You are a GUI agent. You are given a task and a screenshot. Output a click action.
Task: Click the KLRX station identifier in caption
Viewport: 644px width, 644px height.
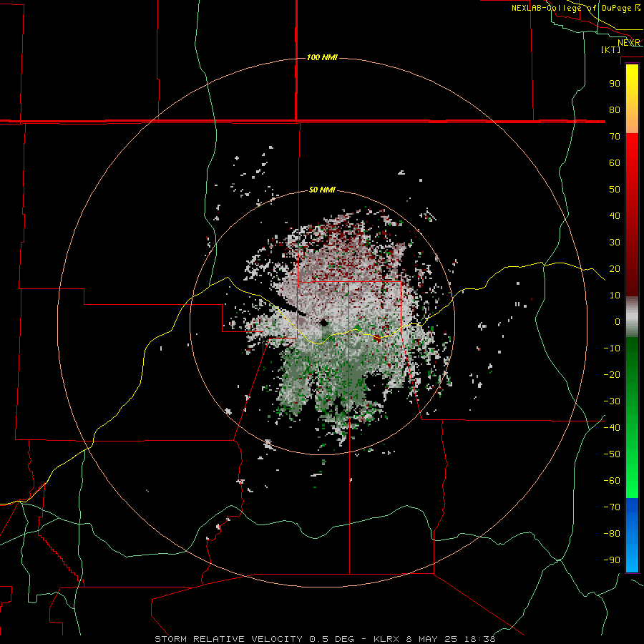(x=386, y=639)
